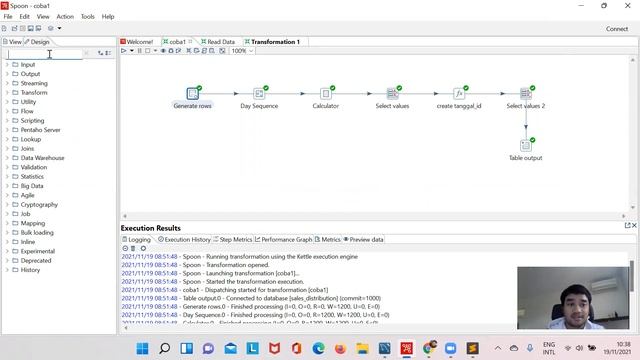Open the File menu
Screen dimensions: 640x360
pyautogui.click(x=8, y=16)
